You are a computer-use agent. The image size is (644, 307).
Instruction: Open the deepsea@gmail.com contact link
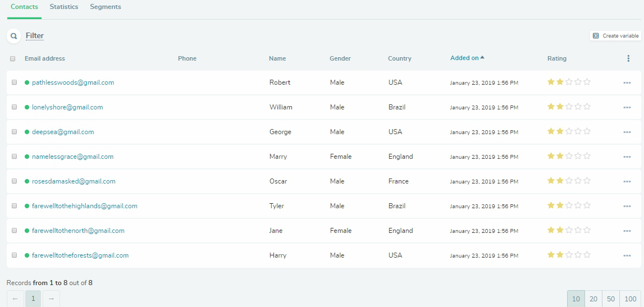63,132
